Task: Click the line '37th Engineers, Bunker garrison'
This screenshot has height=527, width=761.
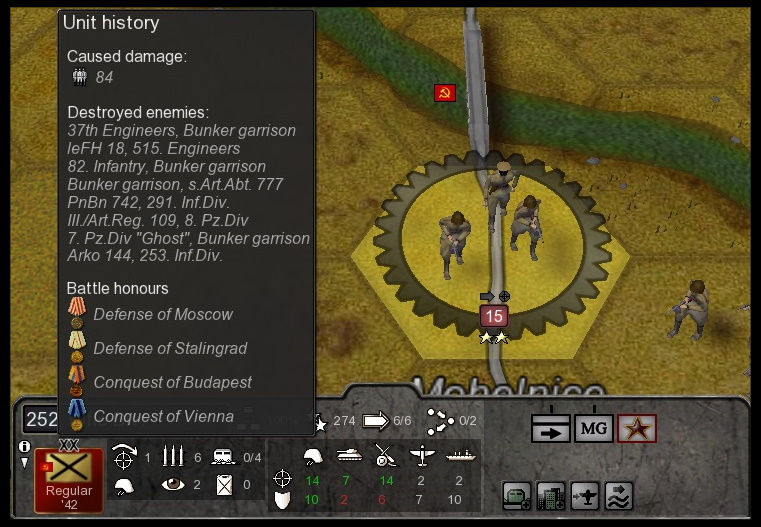Action: pyautogui.click(x=182, y=130)
